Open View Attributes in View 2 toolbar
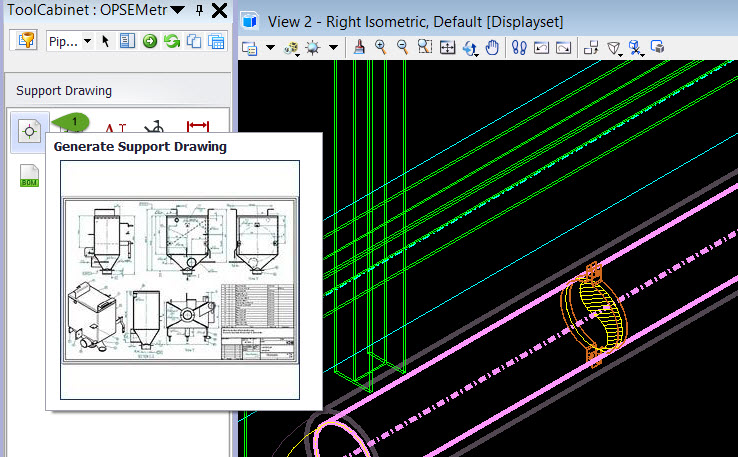738x457 pixels. point(249,48)
